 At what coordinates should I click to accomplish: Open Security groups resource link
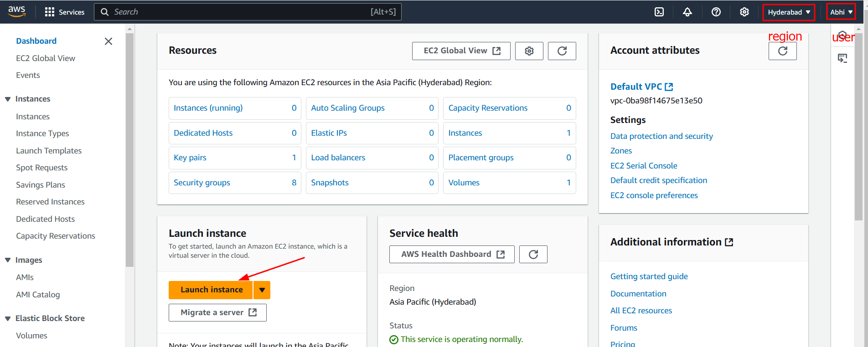point(202,183)
